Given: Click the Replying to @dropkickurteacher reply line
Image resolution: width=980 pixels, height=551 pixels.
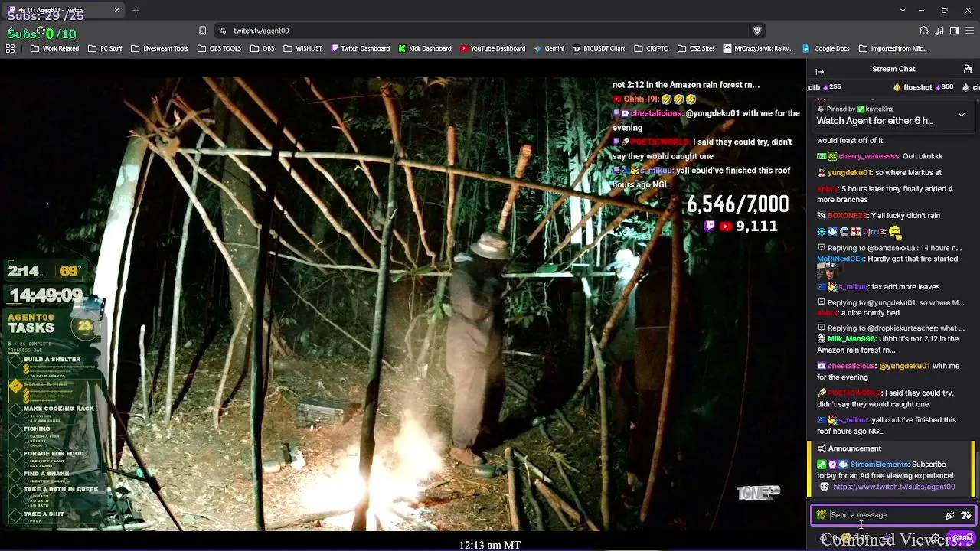Looking at the screenshot, I should (890, 328).
